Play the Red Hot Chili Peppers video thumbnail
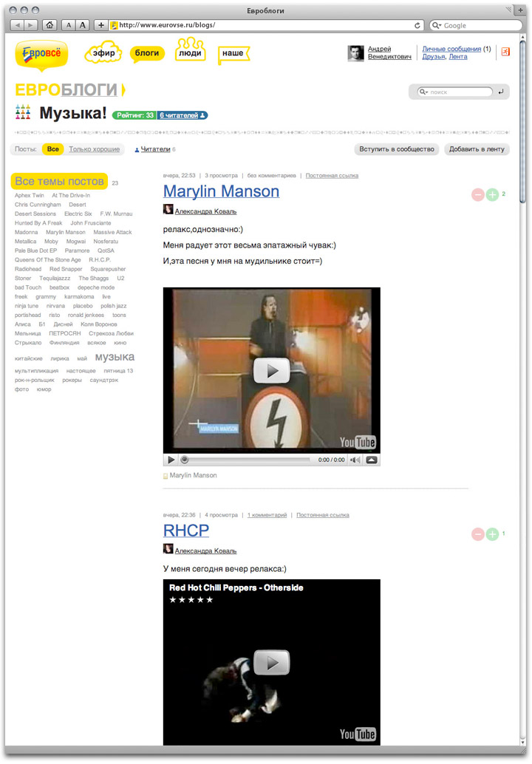Screen dimensions: 532x764 coord(271,662)
